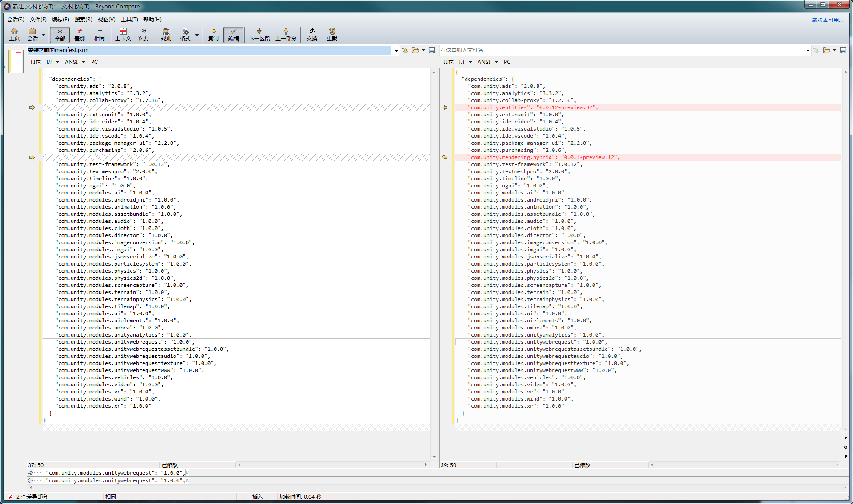Click the right pane horizontal scrollbar
853x504 pixels.
point(745,465)
